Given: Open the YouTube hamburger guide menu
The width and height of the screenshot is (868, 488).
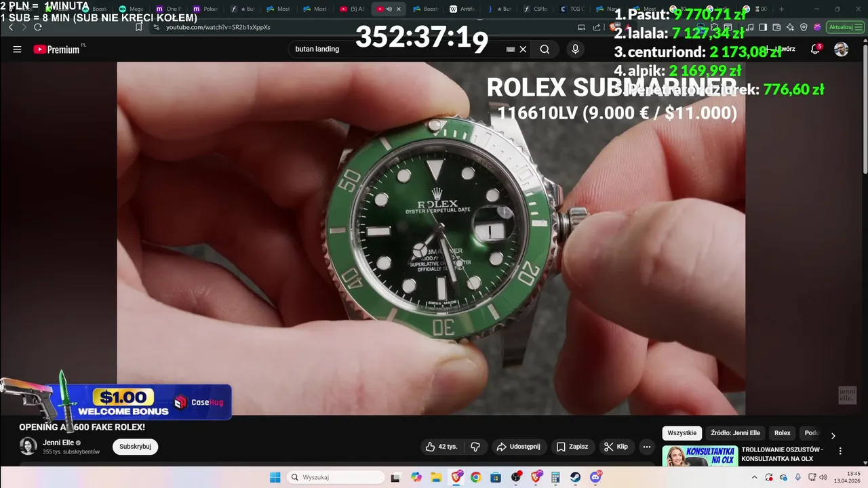Looking at the screenshot, I should pyautogui.click(x=17, y=49).
